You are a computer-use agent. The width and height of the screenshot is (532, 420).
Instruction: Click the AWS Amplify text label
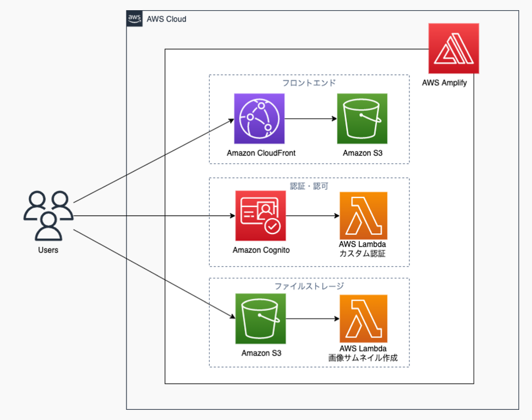[444, 82]
